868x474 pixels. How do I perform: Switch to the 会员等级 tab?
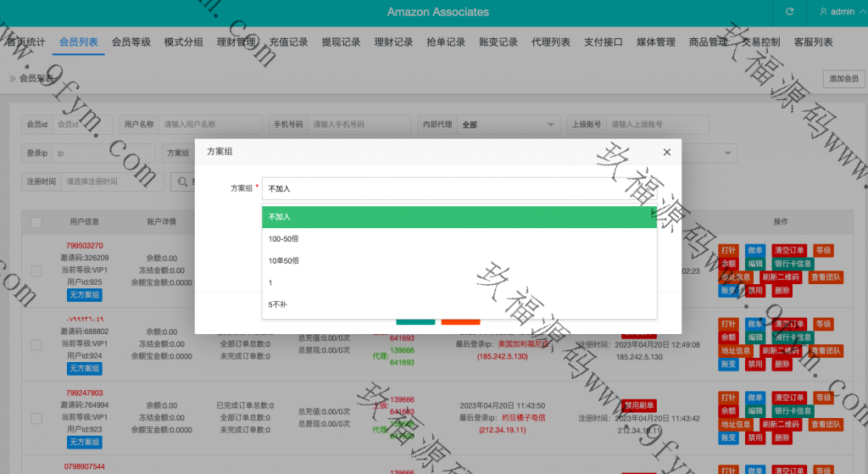coord(131,42)
